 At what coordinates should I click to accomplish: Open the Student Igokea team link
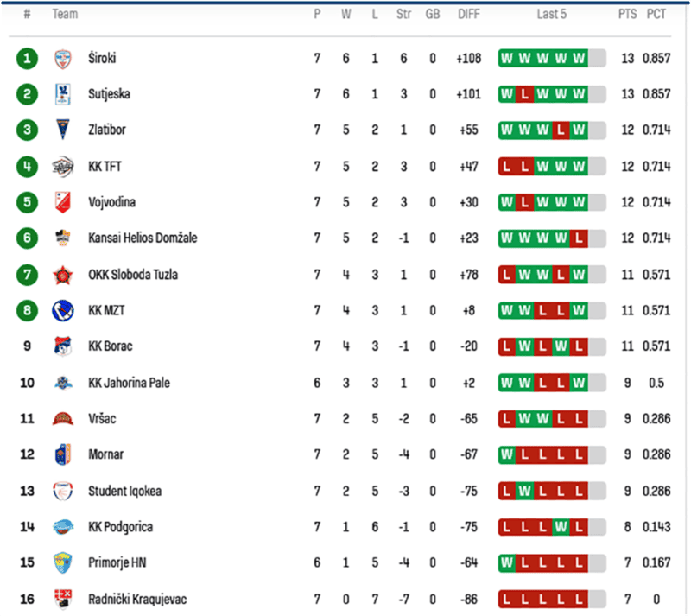124,491
